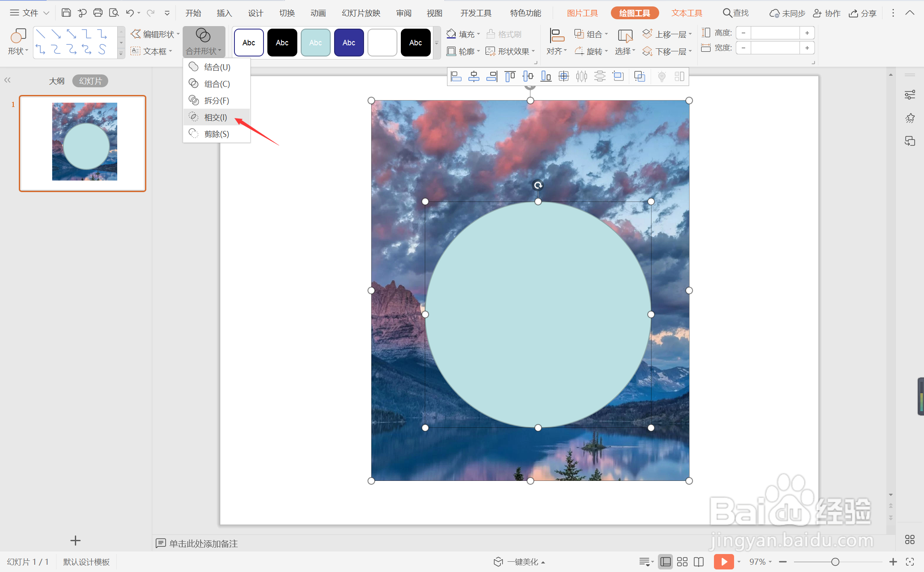This screenshot has width=924, height=572.
Task: Click the 高度 height input field
Action: click(x=775, y=33)
